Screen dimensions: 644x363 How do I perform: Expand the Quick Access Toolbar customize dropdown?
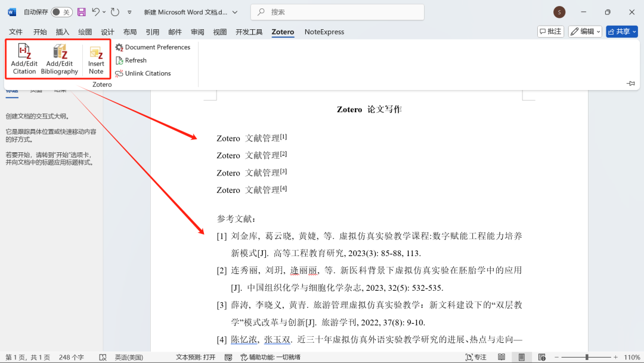click(129, 12)
